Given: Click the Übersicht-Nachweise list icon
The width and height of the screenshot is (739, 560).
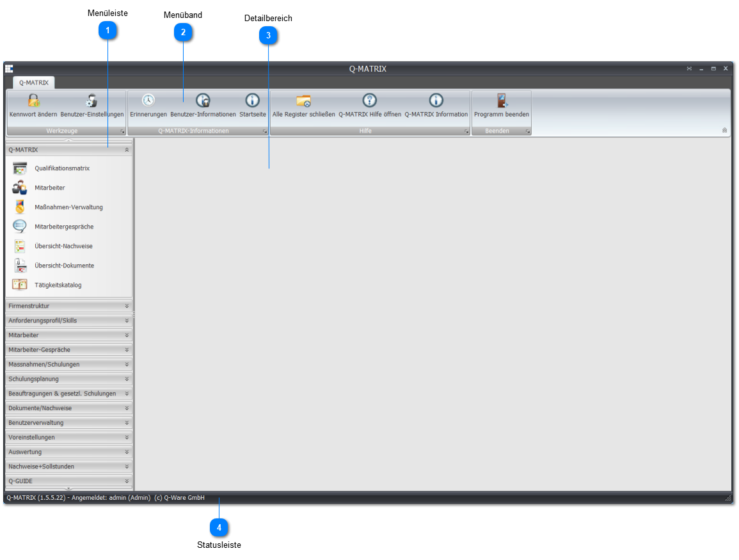Looking at the screenshot, I should pyautogui.click(x=20, y=246).
